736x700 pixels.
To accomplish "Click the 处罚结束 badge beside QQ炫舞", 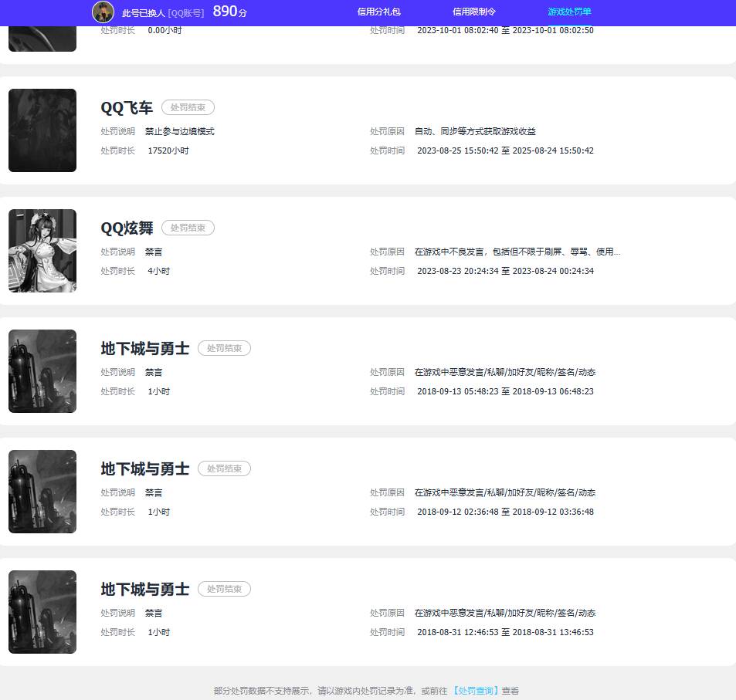I will 188,228.
